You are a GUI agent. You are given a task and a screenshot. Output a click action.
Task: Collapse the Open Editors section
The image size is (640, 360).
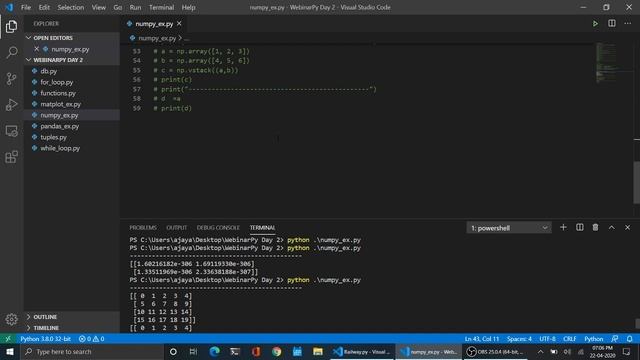pos(71,38)
